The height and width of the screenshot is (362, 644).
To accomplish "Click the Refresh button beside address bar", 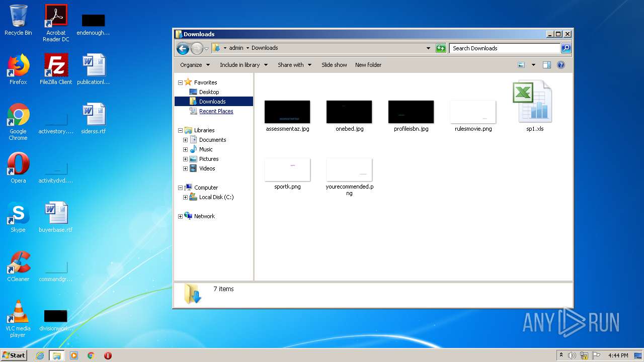I will 441,48.
